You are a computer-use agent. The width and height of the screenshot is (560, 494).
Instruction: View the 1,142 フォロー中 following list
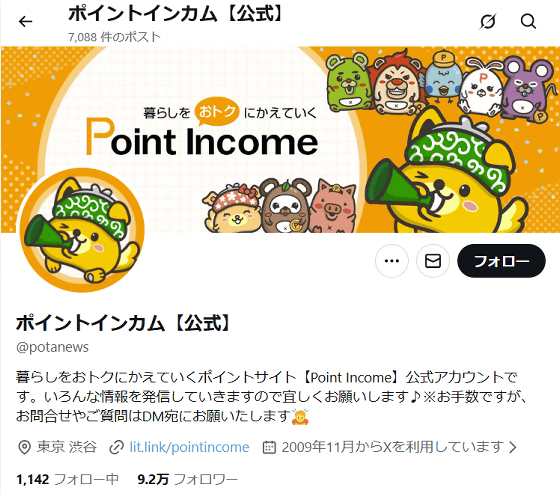68,479
